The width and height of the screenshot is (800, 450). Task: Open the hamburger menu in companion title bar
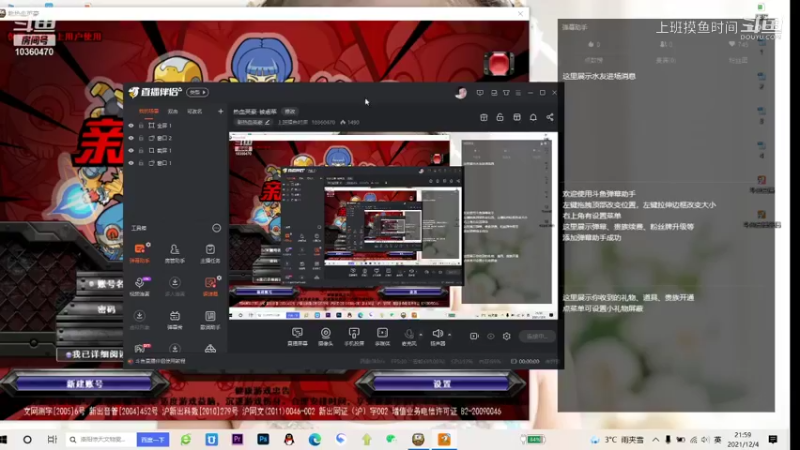[x=518, y=93]
